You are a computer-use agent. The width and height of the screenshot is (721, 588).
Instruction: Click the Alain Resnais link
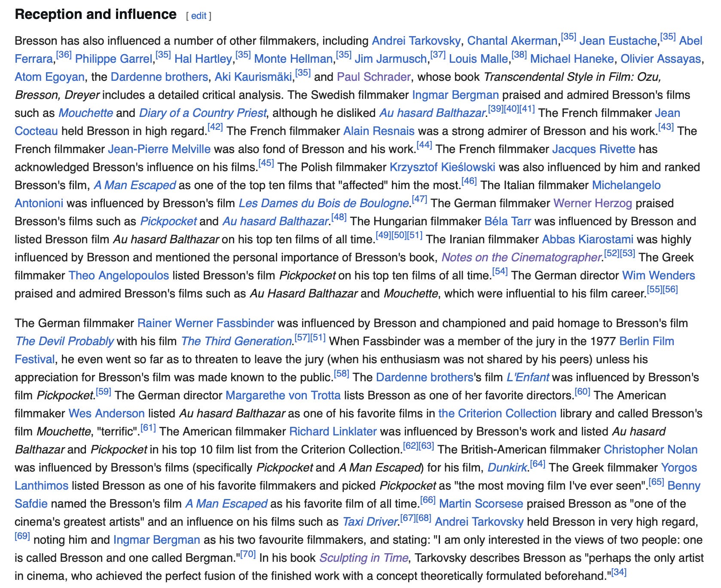pyautogui.click(x=379, y=131)
